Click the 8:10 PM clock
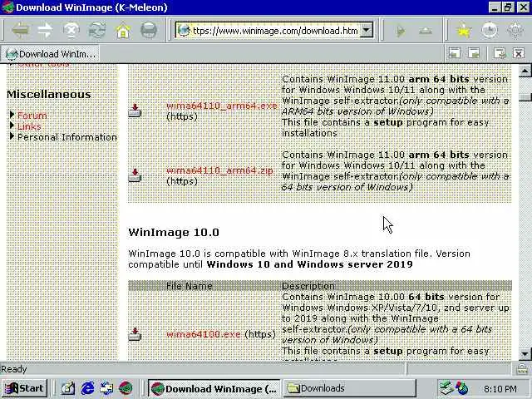The width and height of the screenshot is (532, 399). tap(500, 388)
